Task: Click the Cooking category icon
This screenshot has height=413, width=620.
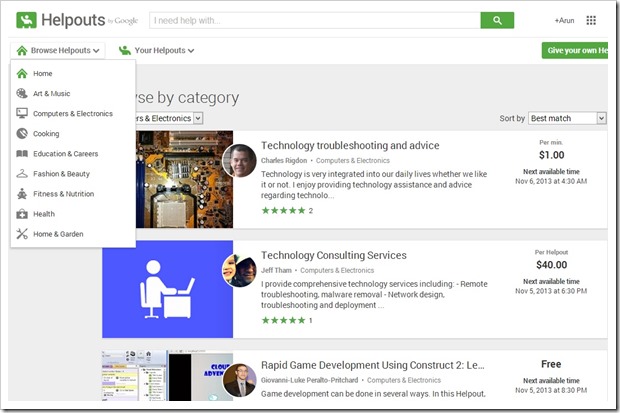Action: pyautogui.click(x=22, y=133)
